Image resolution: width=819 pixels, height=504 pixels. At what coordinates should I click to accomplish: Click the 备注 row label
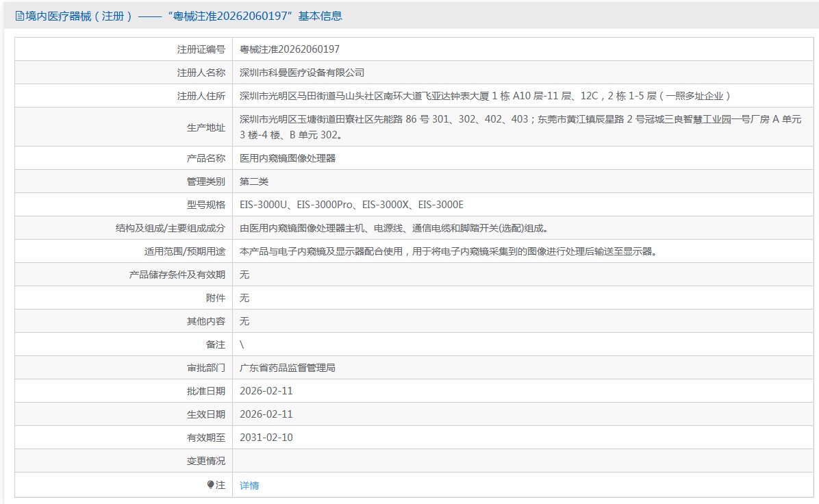point(215,344)
